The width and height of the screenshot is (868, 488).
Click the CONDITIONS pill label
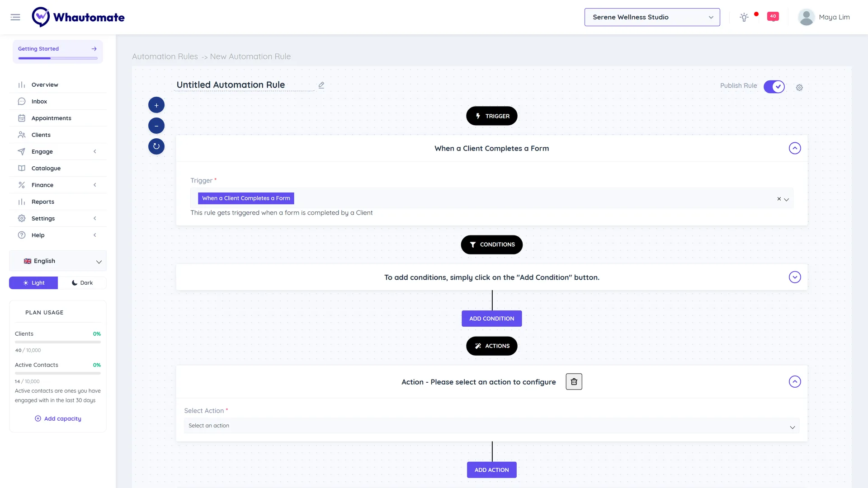(x=492, y=244)
